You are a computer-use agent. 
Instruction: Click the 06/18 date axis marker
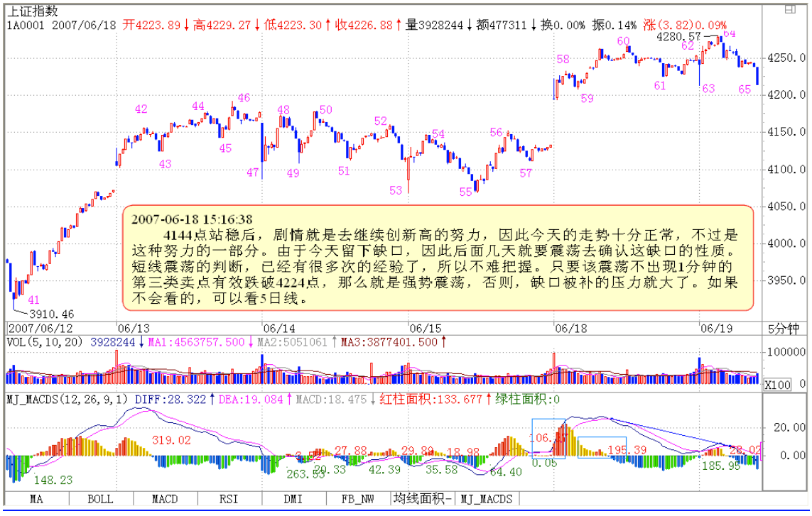[571, 329]
